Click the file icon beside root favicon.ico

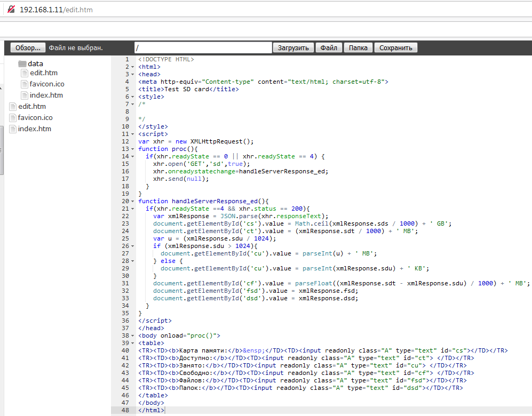point(13,118)
